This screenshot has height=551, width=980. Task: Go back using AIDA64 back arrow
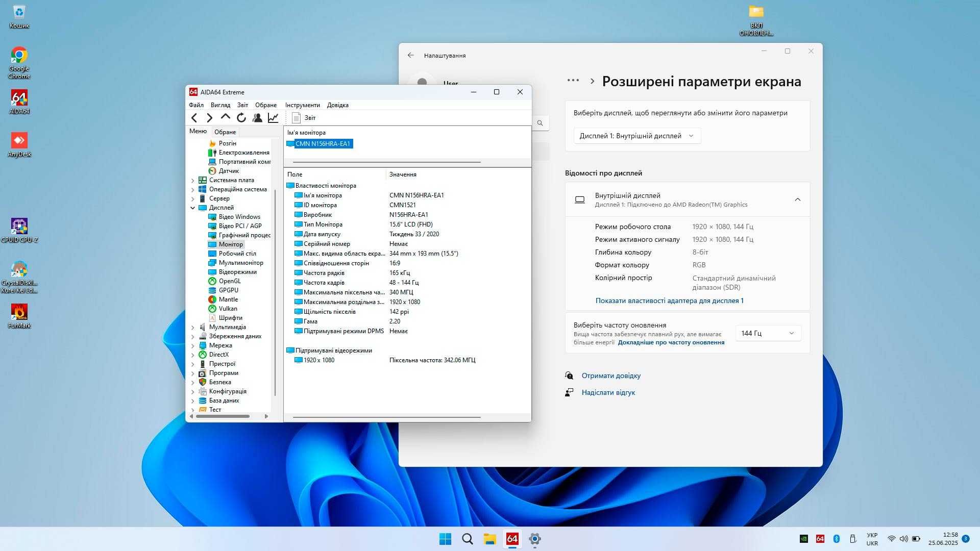pyautogui.click(x=194, y=118)
